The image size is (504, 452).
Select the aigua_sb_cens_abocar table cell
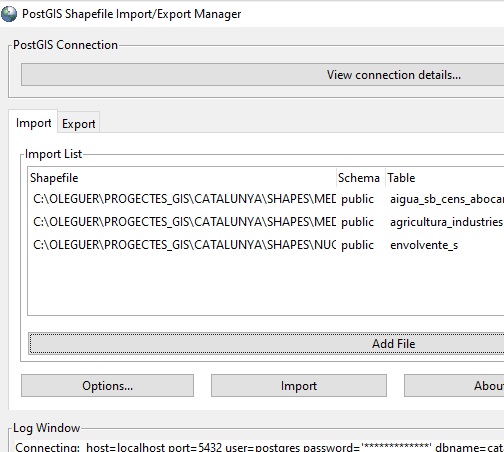coord(446,199)
